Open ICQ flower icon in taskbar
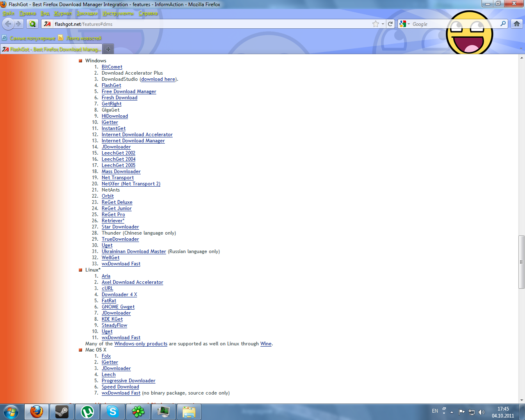 (138, 411)
